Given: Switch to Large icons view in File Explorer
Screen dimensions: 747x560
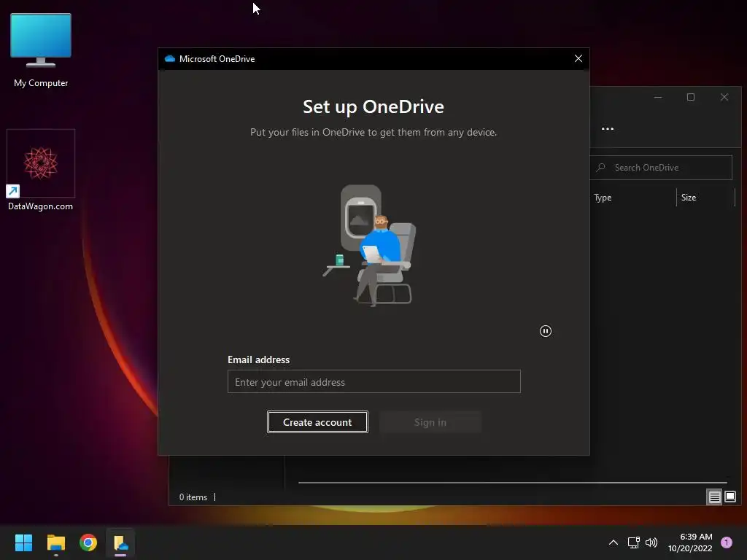Looking at the screenshot, I should tap(730, 497).
